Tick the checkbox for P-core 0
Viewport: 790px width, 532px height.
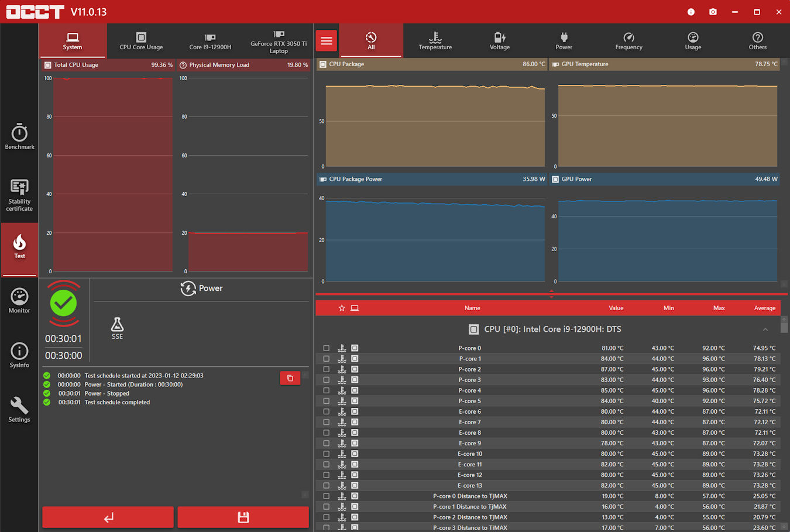pyautogui.click(x=327, y=348)
